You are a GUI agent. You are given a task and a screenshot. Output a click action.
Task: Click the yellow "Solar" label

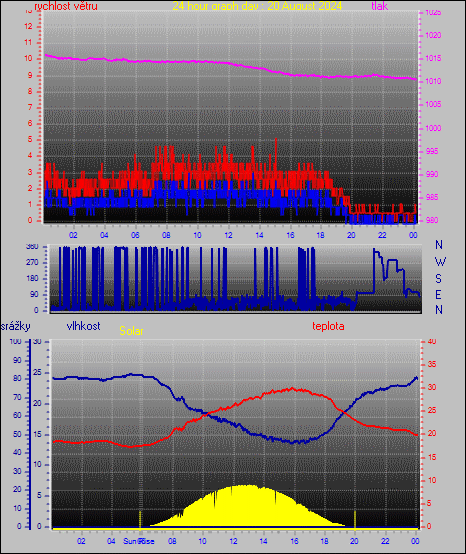coord(131,331)
